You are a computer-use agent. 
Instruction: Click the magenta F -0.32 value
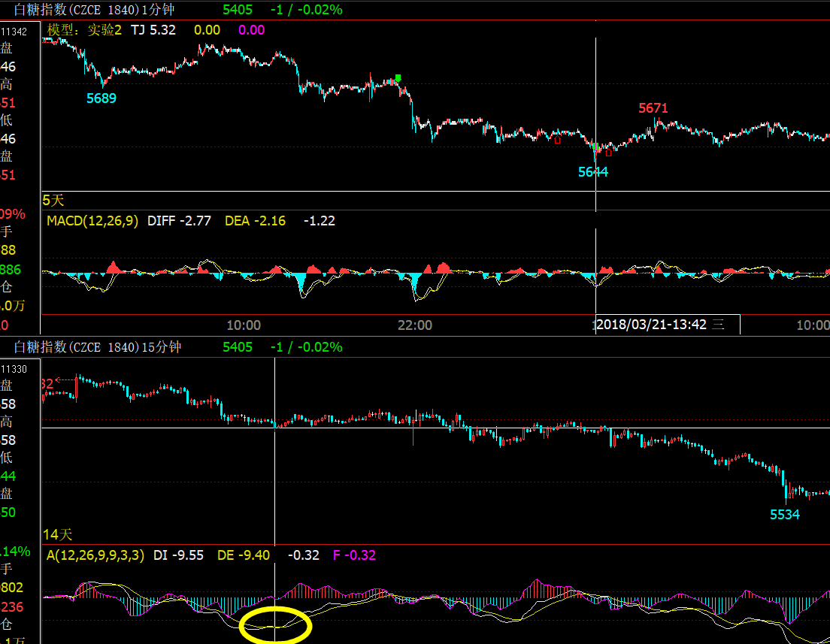tap(354, 555)
